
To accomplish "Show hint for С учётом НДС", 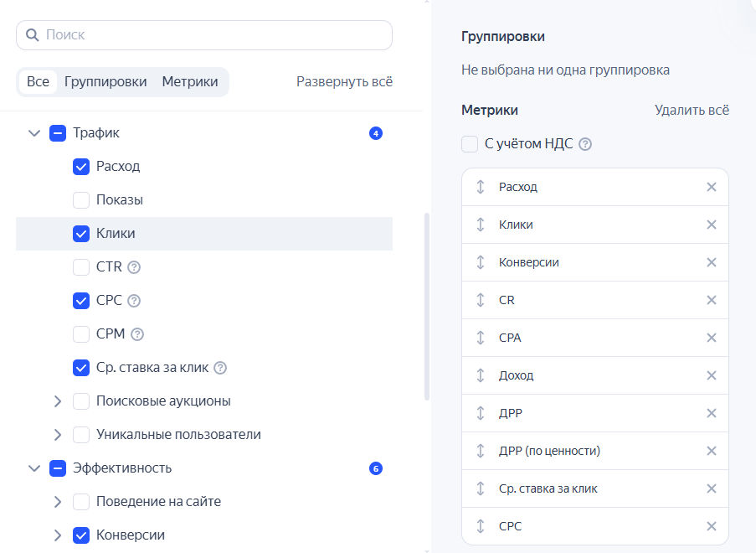I will tap(585, 144).
